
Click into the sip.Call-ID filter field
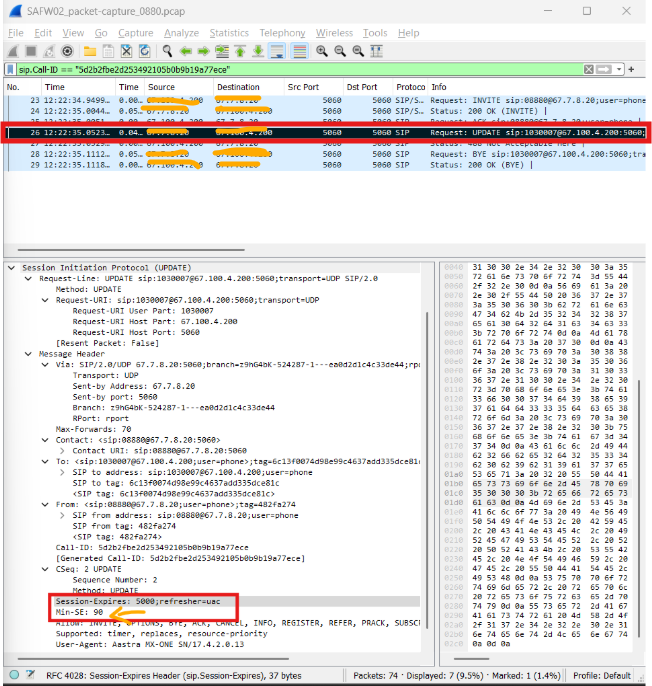(x=300, y=70)
